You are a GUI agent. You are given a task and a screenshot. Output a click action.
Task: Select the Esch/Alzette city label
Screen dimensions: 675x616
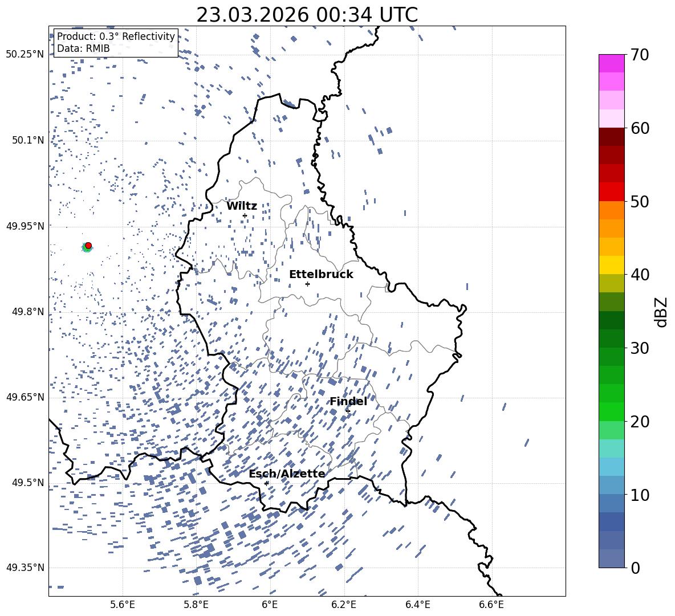[287, 474]
